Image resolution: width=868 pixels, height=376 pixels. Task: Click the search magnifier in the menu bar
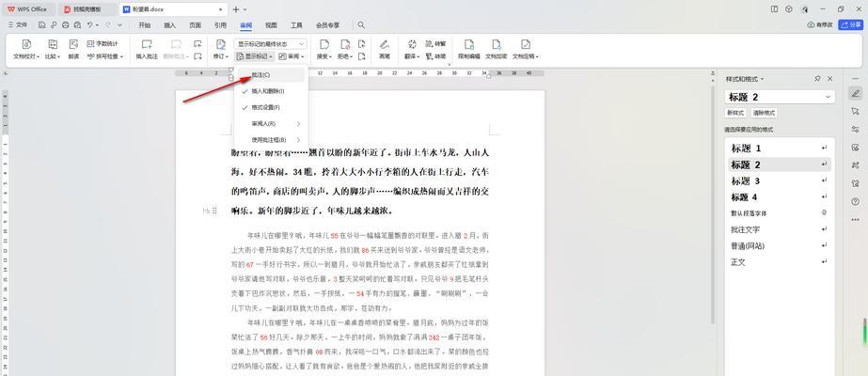tap(361, 24)
